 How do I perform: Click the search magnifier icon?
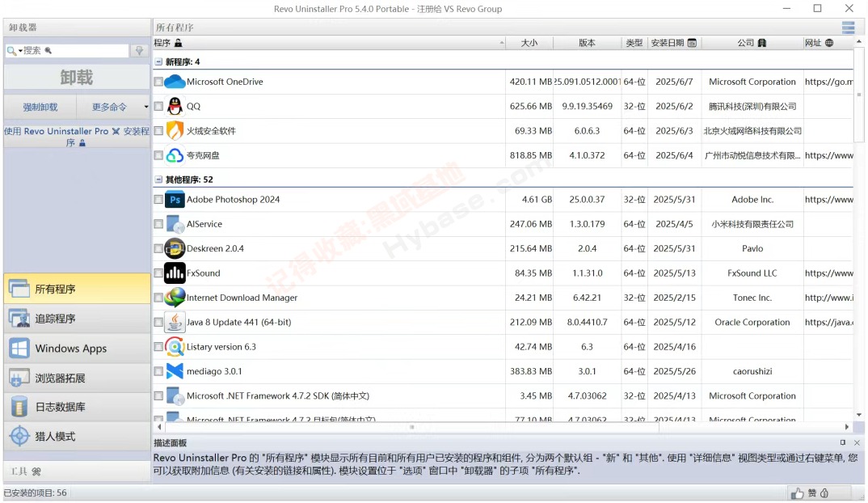tap(11, 50)
